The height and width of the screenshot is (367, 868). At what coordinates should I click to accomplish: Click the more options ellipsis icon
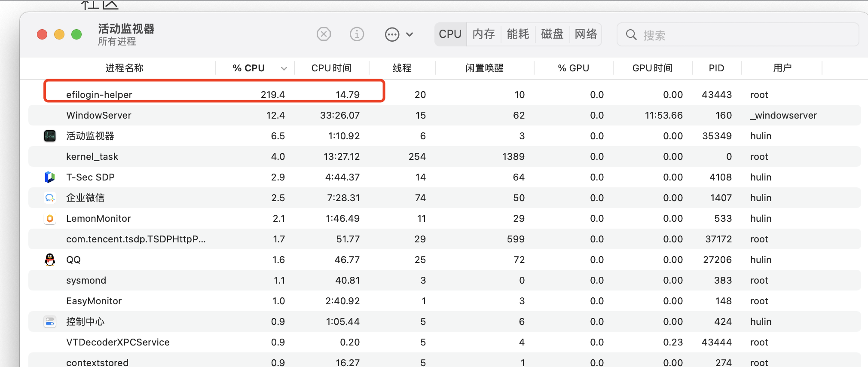coord(392,34)
